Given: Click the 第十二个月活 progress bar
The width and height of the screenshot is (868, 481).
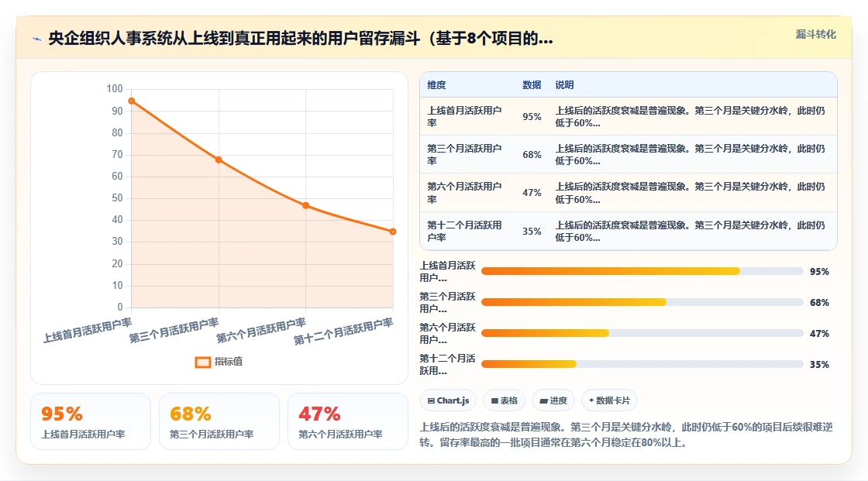Looking at the screenshot, I should click(x=642, y=364).
